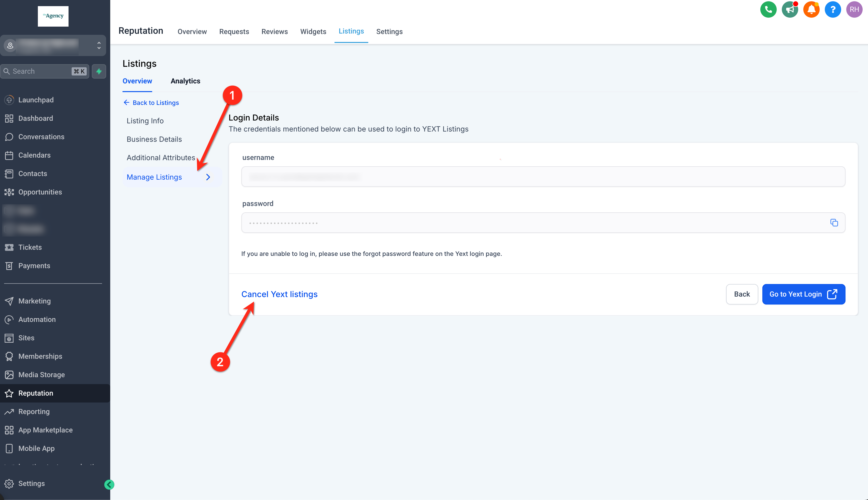The height and width of the screenshot is (500, 868).
Task: Click into the username field
Action: click(x=543, y=177)
